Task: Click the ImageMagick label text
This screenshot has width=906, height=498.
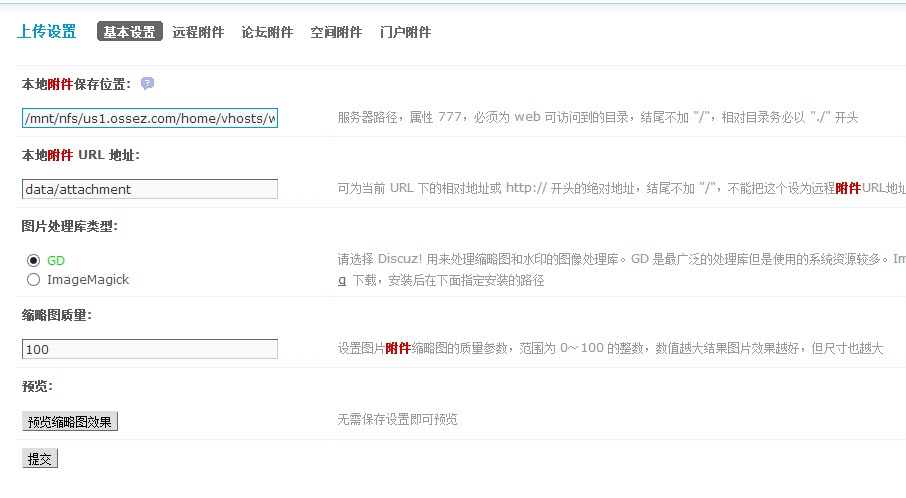Action: pyautogui.click(x=88, y=280)
